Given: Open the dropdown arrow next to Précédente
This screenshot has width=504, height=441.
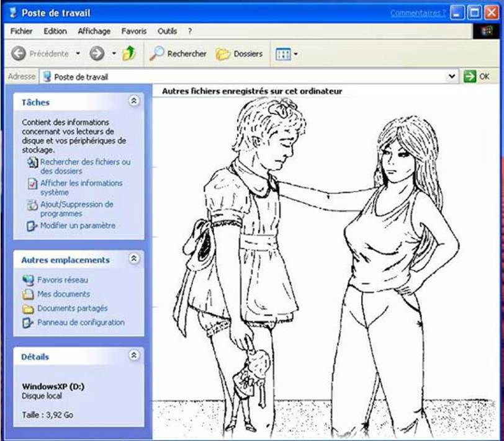Looking at the screenshot, I should point(78,54).
